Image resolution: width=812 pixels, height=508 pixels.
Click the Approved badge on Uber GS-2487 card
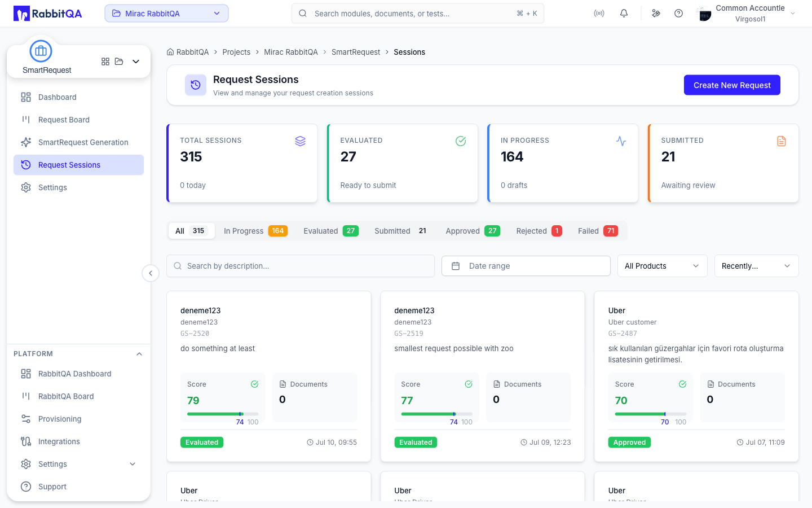[x=629, y=443]
